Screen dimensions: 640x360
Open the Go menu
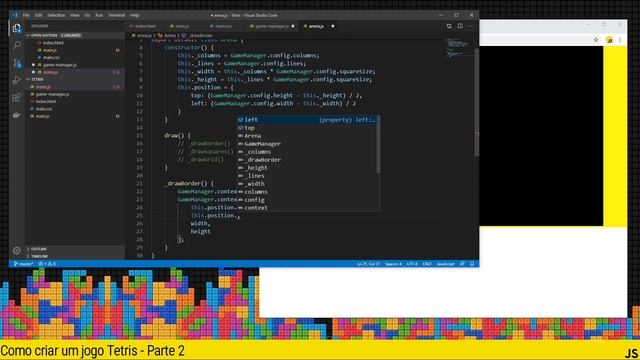coord(87,15)
